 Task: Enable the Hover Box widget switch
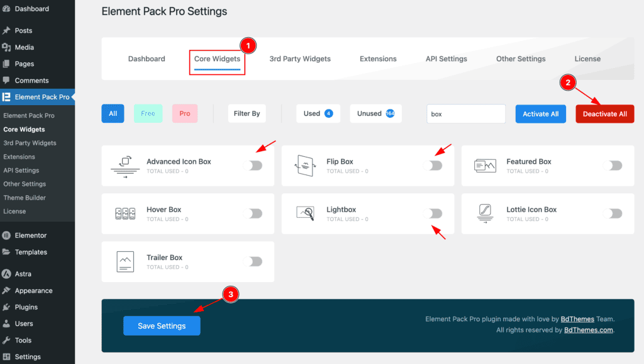tap(253, 213)
